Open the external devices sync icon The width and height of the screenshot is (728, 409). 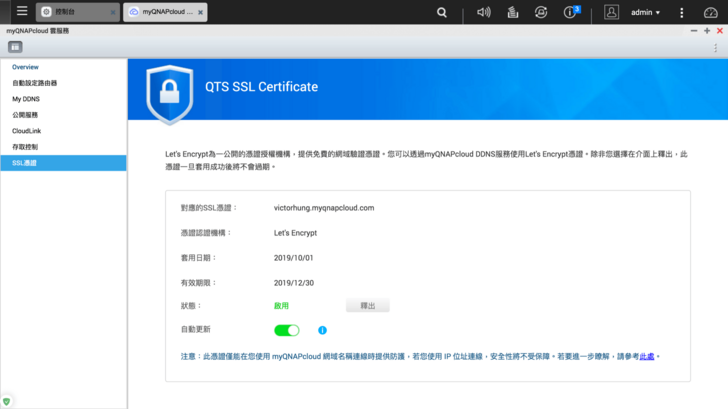[x=541, y=13]
